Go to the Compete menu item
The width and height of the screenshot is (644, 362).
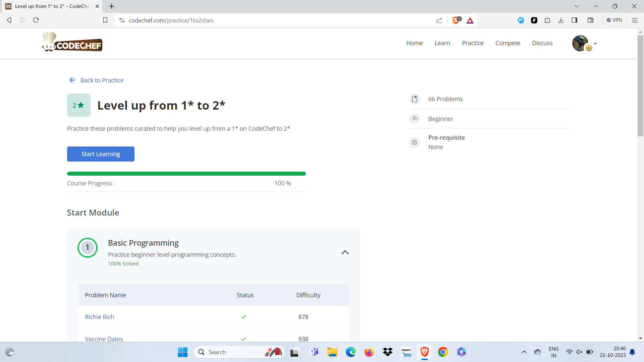pos(507,43)
